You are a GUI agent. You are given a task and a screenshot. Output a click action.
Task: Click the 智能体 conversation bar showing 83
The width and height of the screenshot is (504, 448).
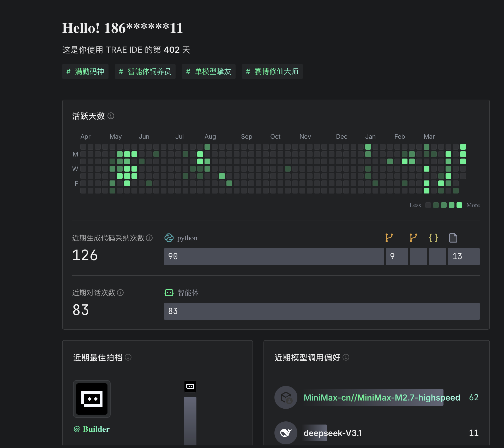pos(322,311)
